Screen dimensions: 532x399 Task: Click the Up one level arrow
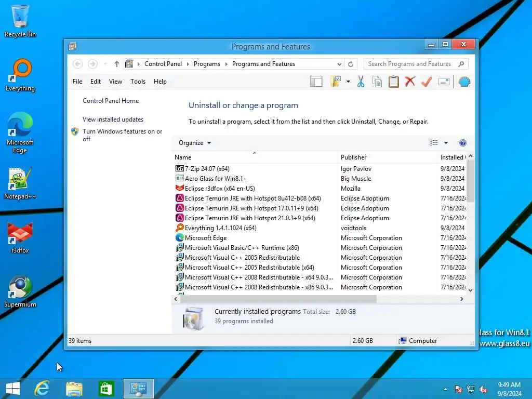click(x=117, y=64)
